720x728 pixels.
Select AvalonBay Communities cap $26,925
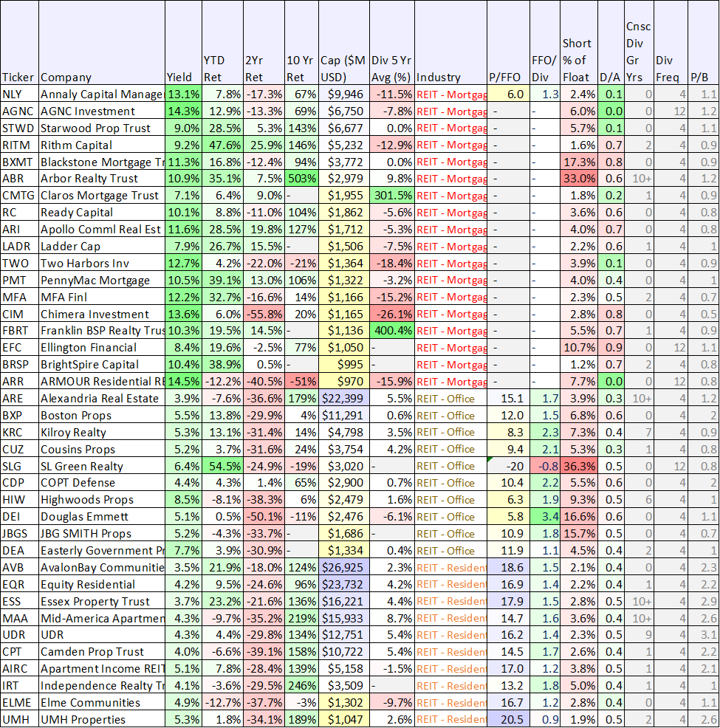[x=344, y=568]
